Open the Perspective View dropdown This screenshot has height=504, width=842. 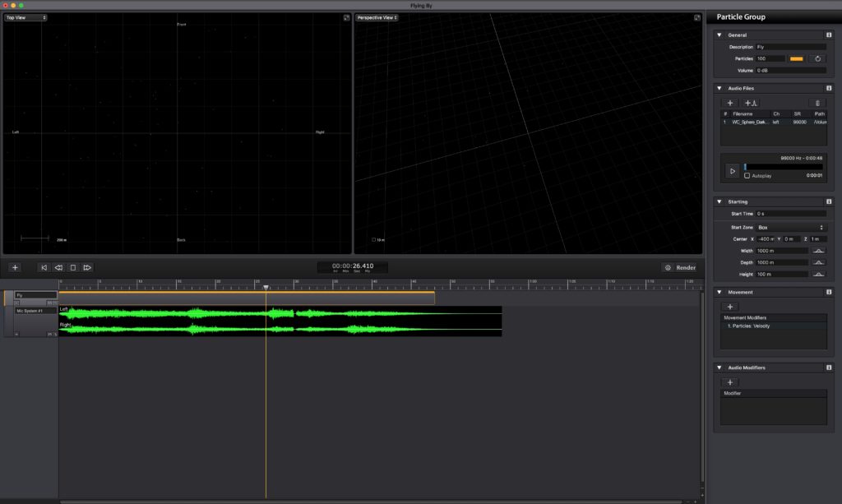coord(377,18)
